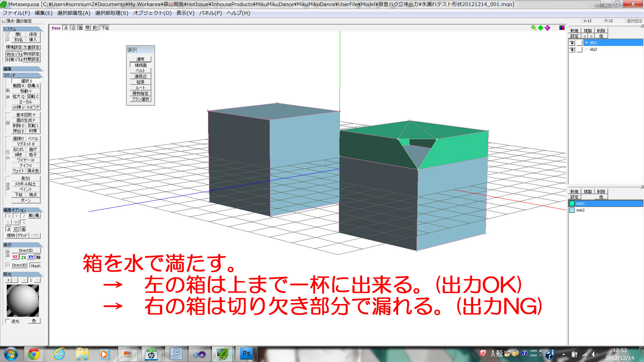Screen dimensions: 644x362
Task: Select the YZ plane view icon
Action: coord(15,257)
